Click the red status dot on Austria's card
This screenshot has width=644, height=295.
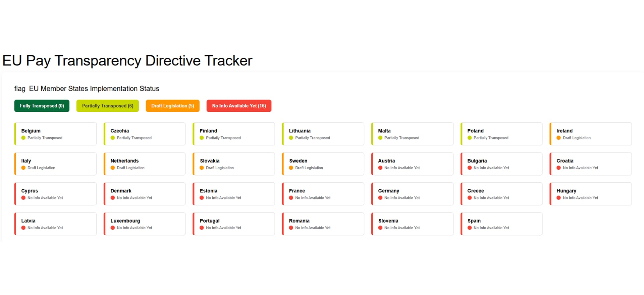(x=380, y=168)
